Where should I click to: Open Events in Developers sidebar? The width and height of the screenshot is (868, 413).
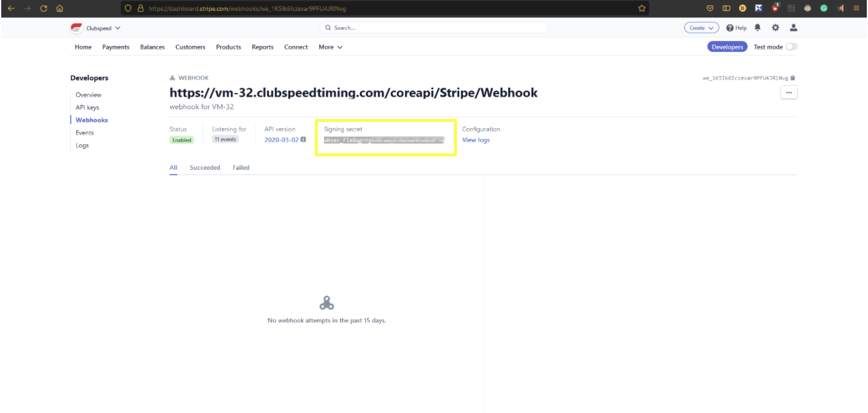pyautogui.click(x=85, y=133)
